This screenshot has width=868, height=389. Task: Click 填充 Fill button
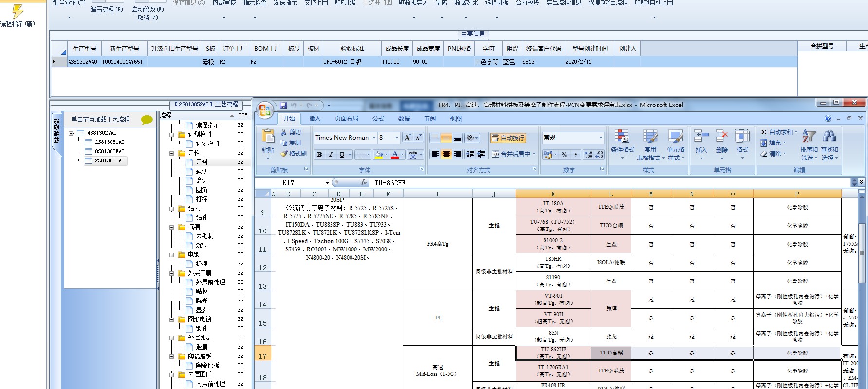[x=773, y=143]
